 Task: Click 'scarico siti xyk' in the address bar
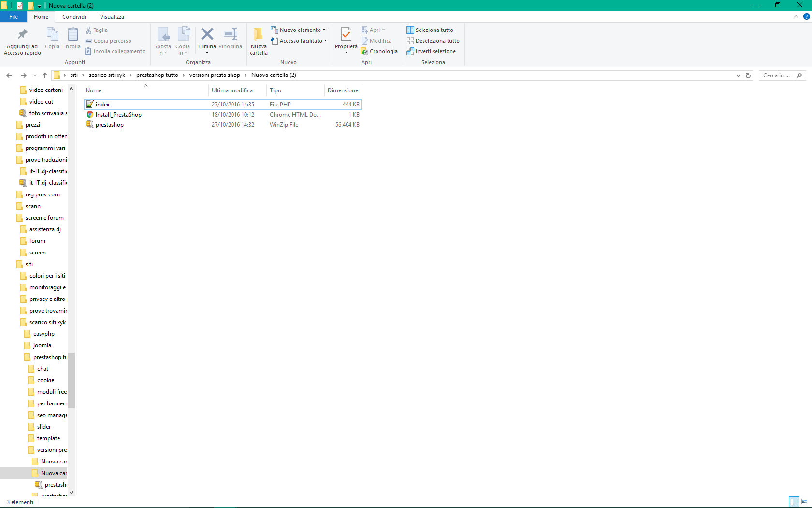(x=107, y=75)
